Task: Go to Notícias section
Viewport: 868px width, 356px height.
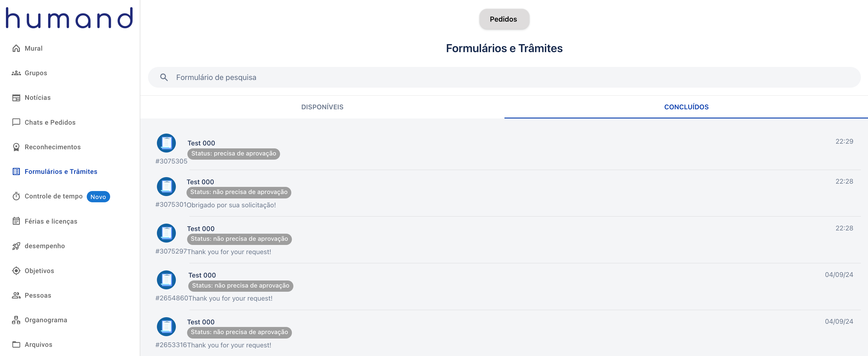Action: 37,97
